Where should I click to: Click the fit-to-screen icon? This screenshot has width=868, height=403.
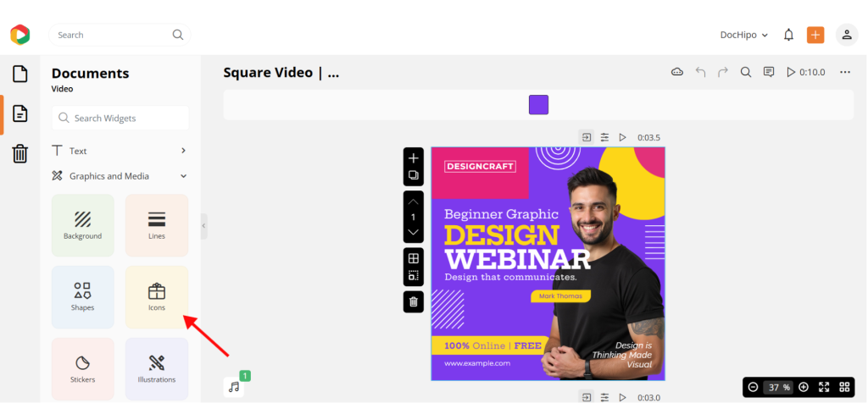click(824, 387)
